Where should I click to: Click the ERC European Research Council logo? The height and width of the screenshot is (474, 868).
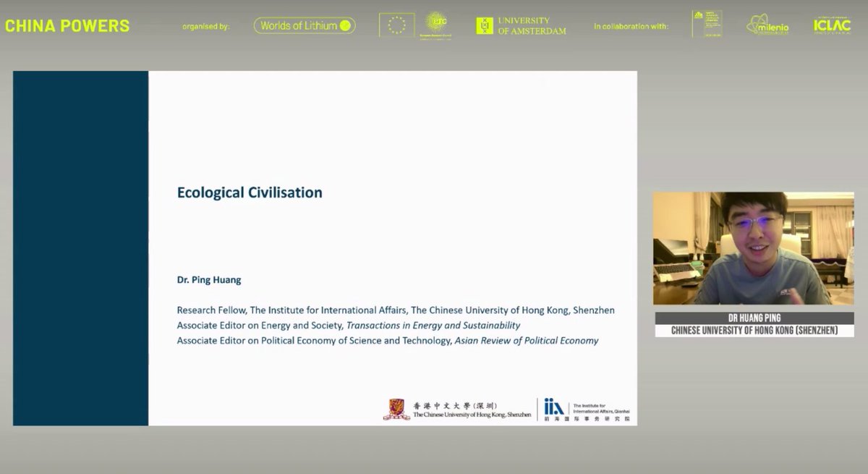436,25
